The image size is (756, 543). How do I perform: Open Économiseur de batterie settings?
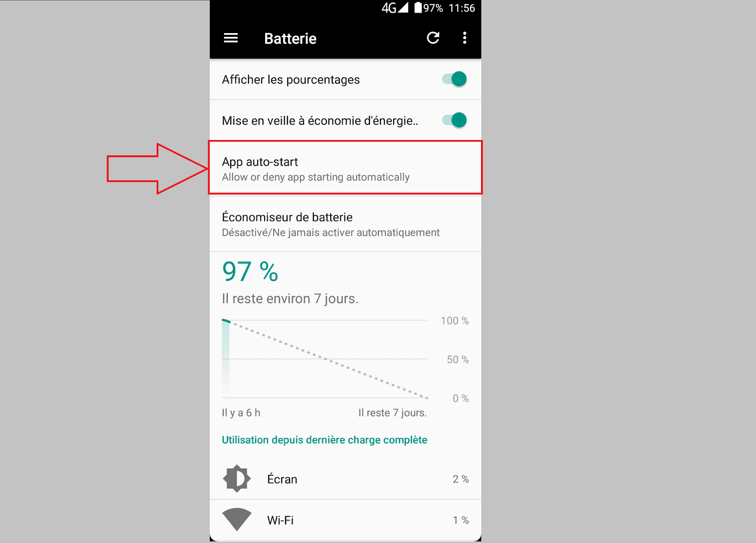(345, 224)
